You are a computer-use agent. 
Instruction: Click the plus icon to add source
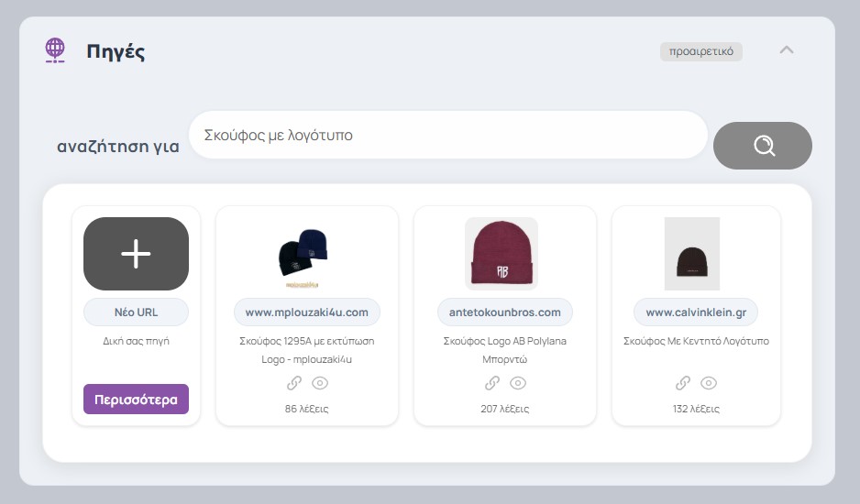tap(136, 254)
